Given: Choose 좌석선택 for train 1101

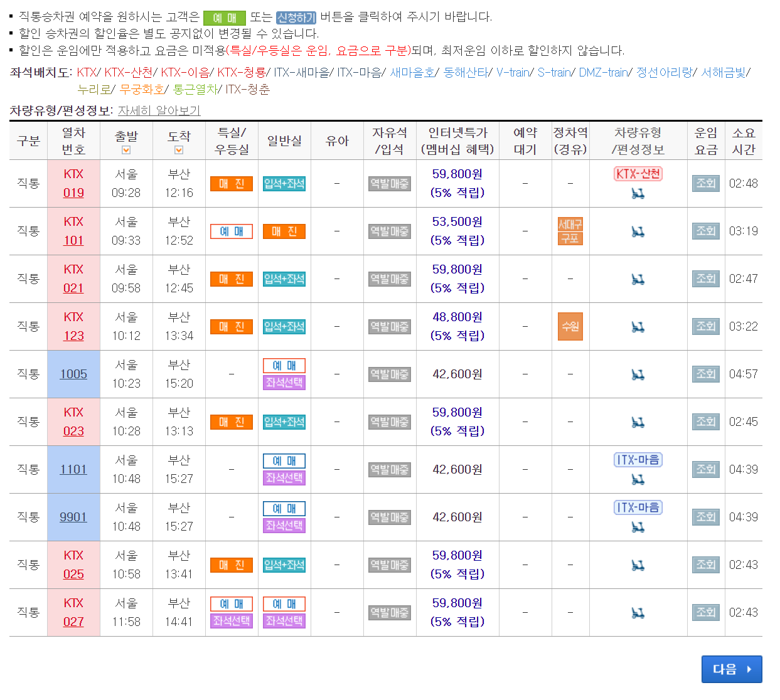Looking at the screenshot, I should pyautogui.click(x=284, y=478).
